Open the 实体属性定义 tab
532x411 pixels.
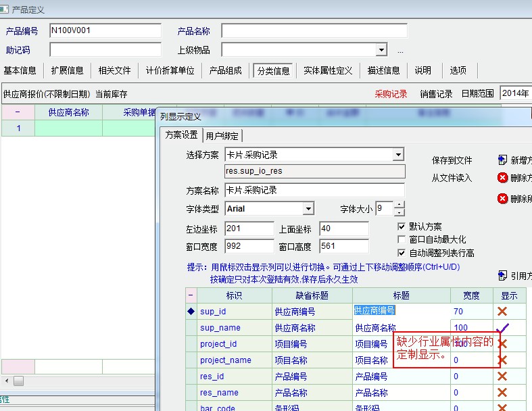(328, 70)
